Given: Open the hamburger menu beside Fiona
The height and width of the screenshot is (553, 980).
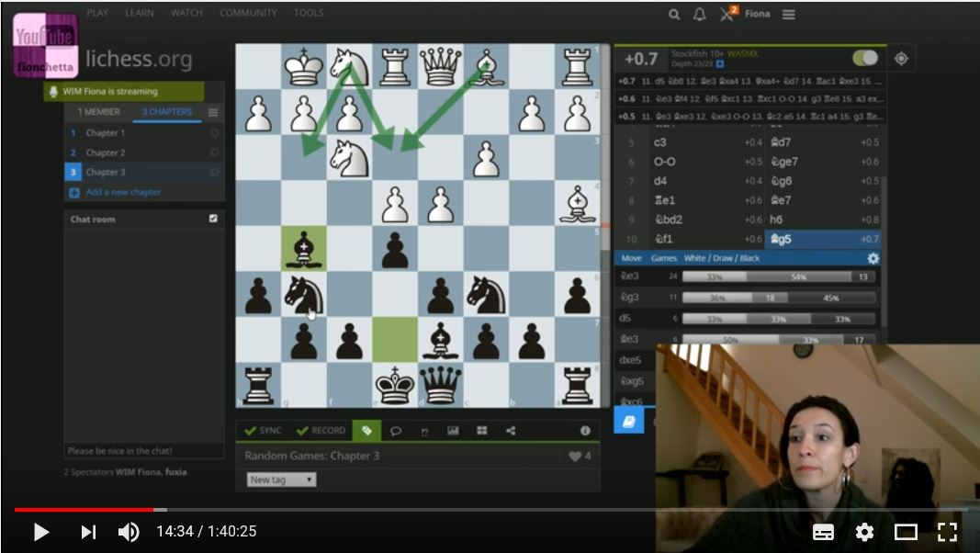Looking at the screenshot, I should click(x=789, y=14).
